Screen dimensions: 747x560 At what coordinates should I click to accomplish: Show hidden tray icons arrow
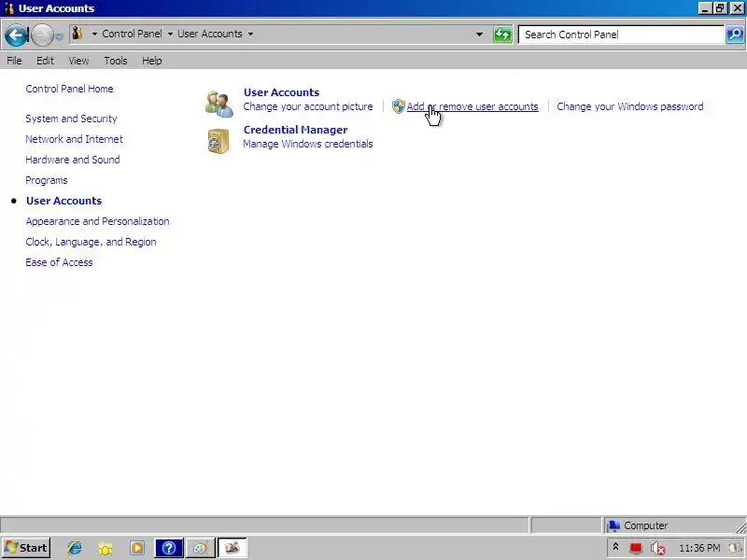pyautogui.click(x=615, y=547)
